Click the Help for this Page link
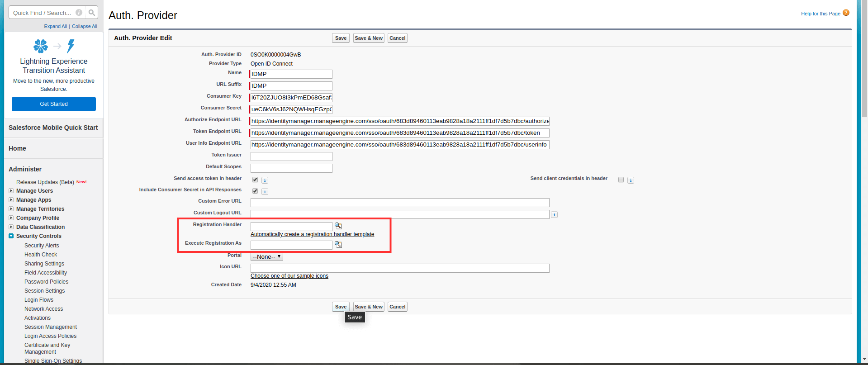Screen dimensions: 868x365 tap(821, 14)
